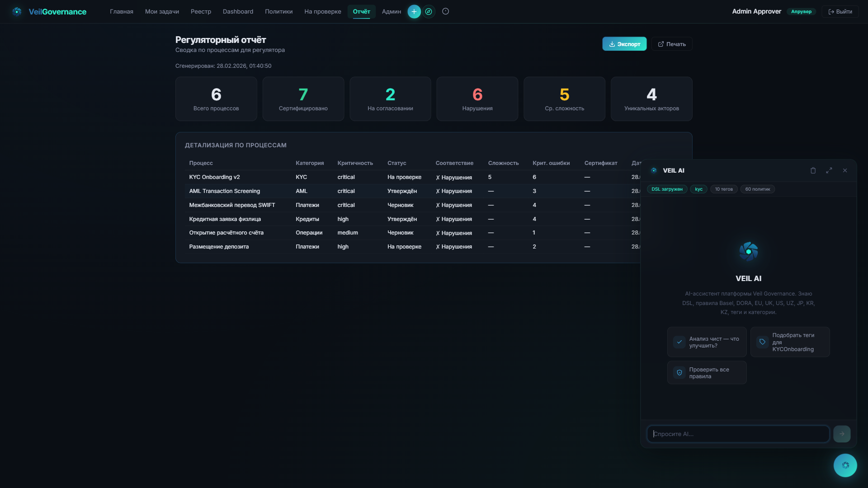
Task: Click the plus icon in navbar
Action: pos(414,12)
